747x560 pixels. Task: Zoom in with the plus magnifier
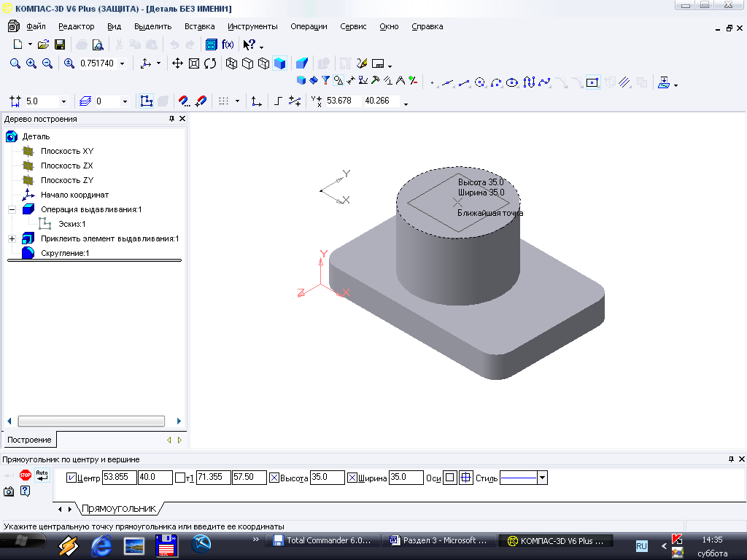(x=31, y=63)
